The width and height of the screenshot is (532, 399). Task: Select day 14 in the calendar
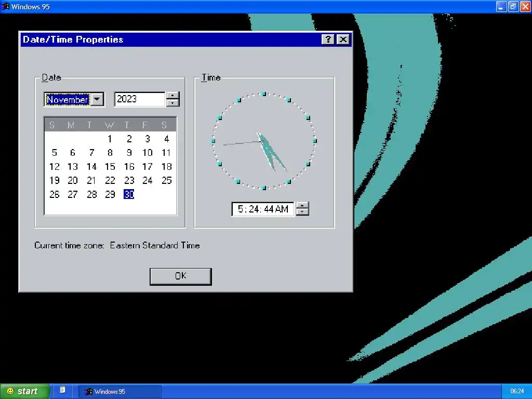click(x=91, y=167)
